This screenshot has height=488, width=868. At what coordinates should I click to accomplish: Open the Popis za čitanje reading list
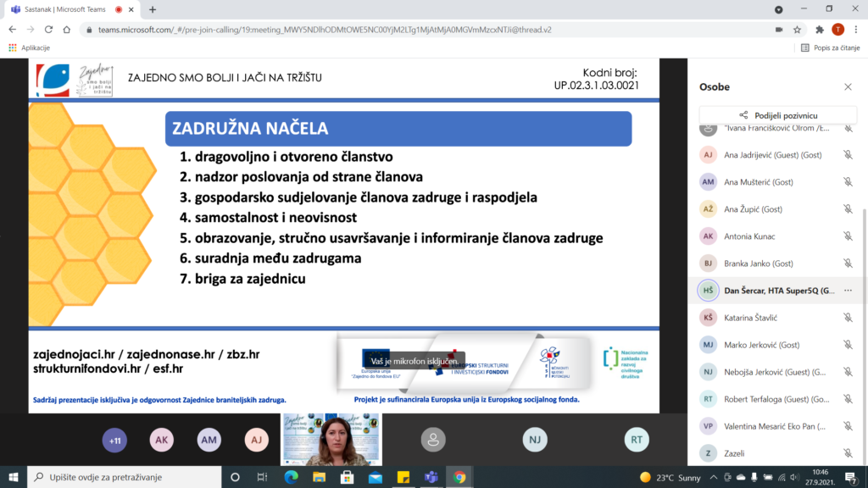[x=830, y=47]
